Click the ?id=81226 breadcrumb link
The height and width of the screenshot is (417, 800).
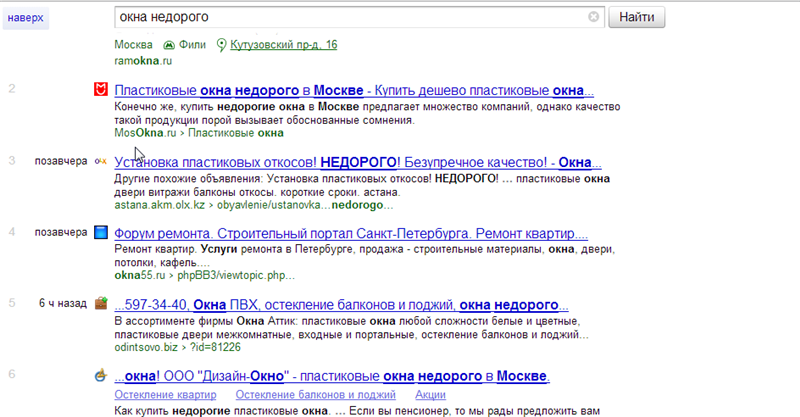pyautogui.click(x=215, y=347)
